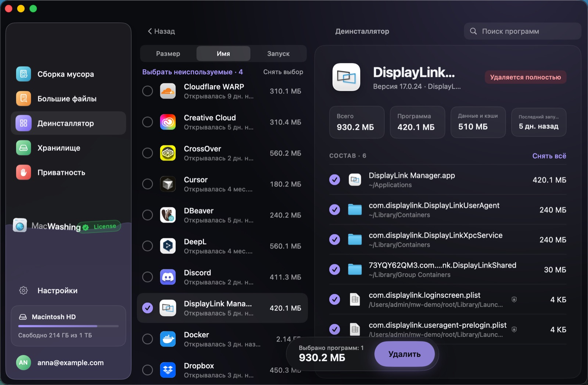Viewport: 588px width, 385px height.
Task: Open Настройки gear icon
Action: pyautogui.click(x=24, y=290)
